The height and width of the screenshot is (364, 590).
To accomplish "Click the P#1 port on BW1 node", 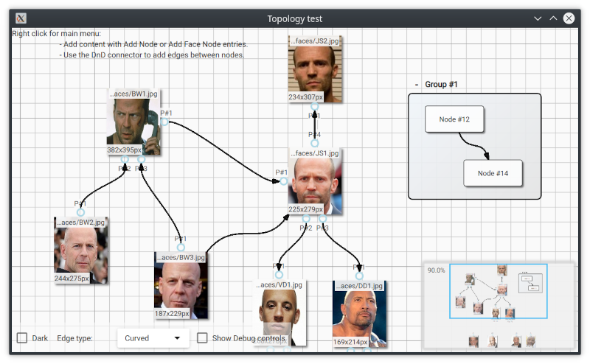I will point(164,122).
